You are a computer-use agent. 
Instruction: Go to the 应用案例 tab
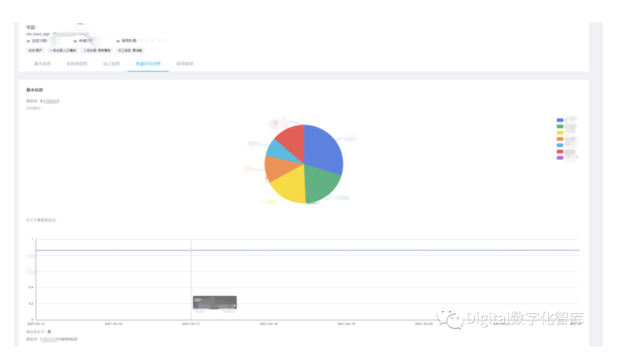click(185, 64)
